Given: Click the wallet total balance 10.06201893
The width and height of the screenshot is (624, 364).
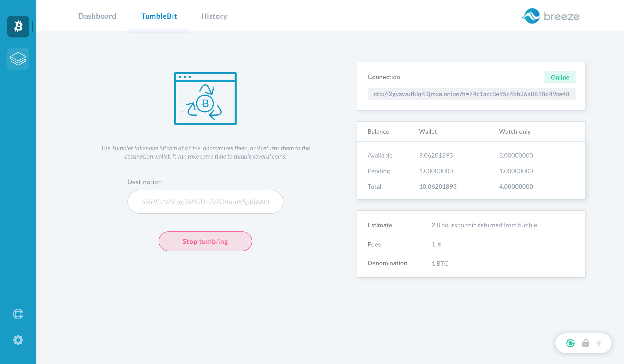Looking at the screenshot, I should point(438,186).
